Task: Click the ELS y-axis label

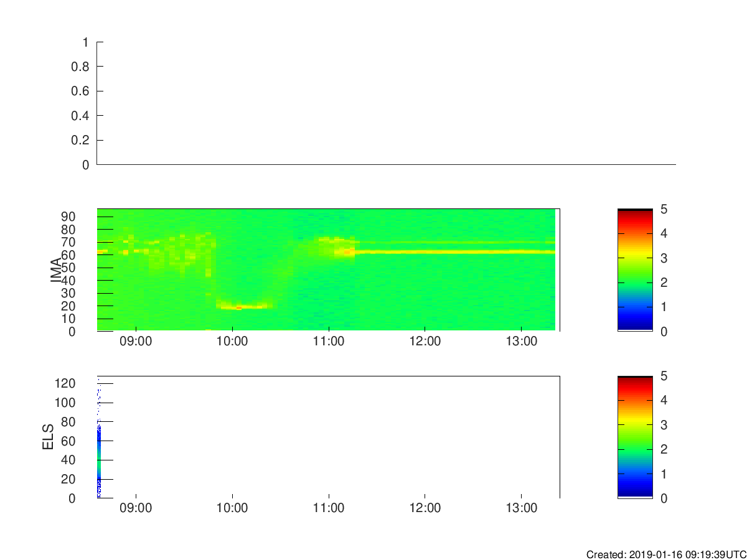Action: click(48, 437)
